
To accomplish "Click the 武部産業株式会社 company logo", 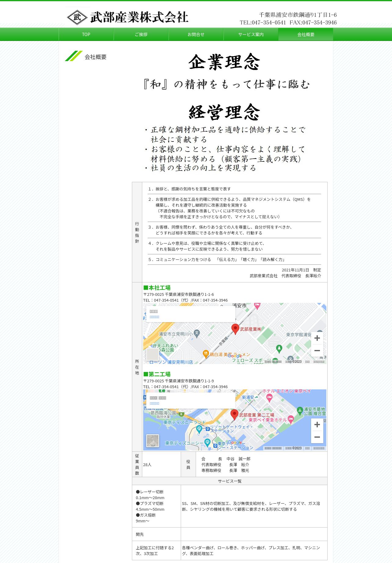I will (127, 17).
